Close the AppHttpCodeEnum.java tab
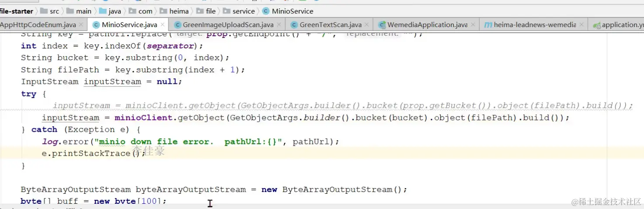644x209 pixels. pyautogui.click(x=81, y=25)
